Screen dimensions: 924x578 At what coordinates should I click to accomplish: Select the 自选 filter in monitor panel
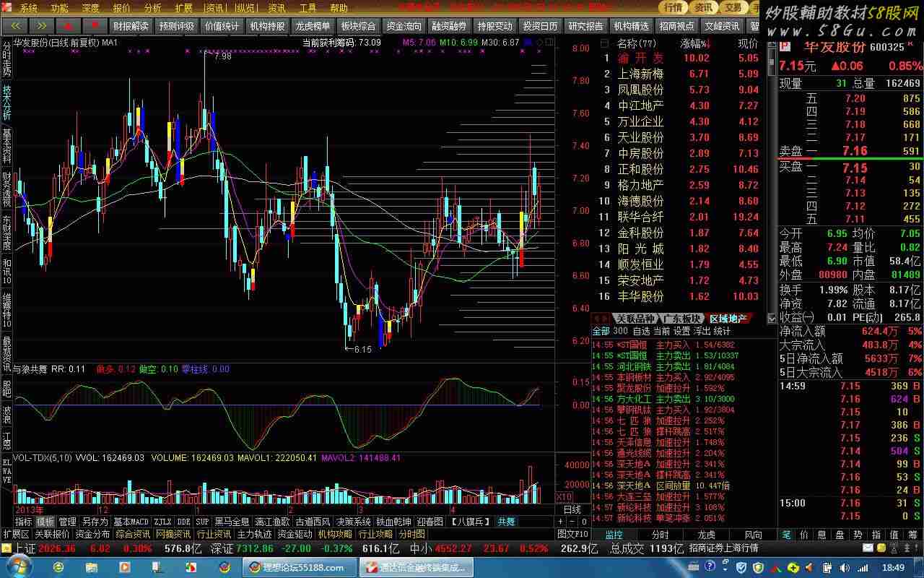(x=640, y=331)
